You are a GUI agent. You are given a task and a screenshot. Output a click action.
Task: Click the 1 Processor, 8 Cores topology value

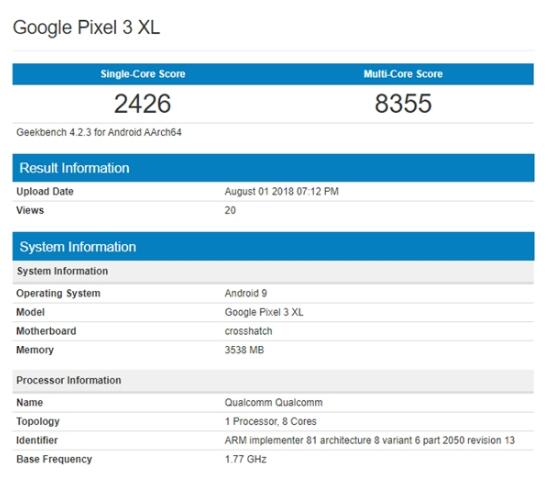click(270, 421)
